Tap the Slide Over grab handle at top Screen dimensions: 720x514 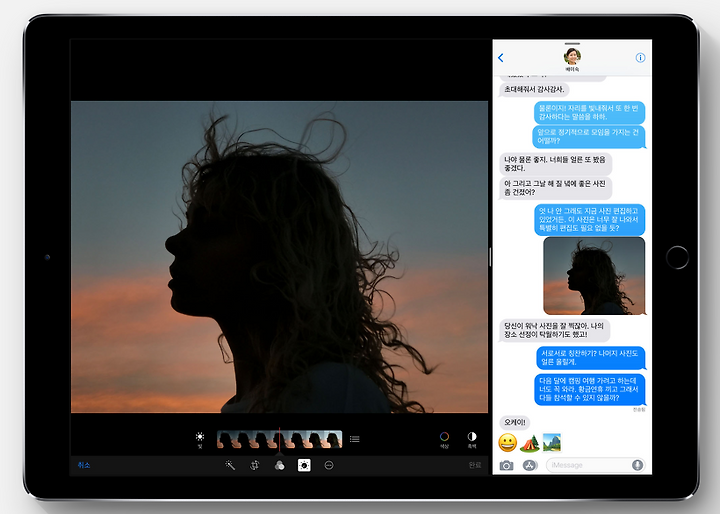click(572, 44)
